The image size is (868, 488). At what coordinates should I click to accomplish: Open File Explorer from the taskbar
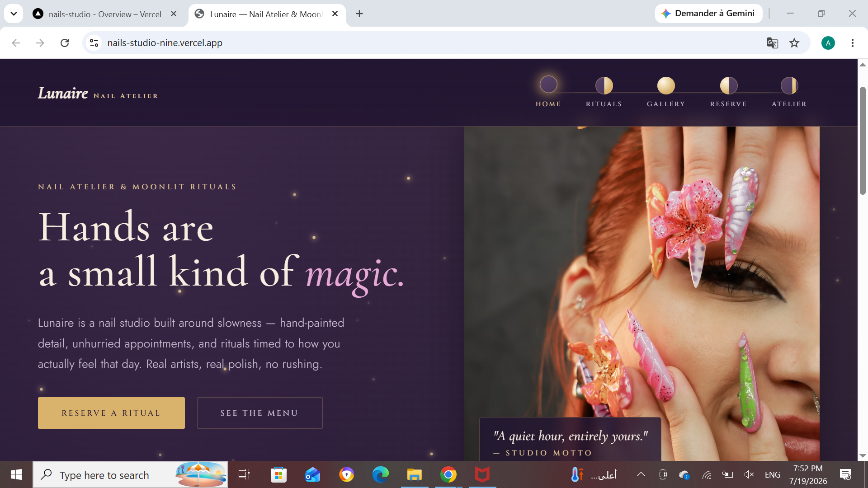(414, 474)
